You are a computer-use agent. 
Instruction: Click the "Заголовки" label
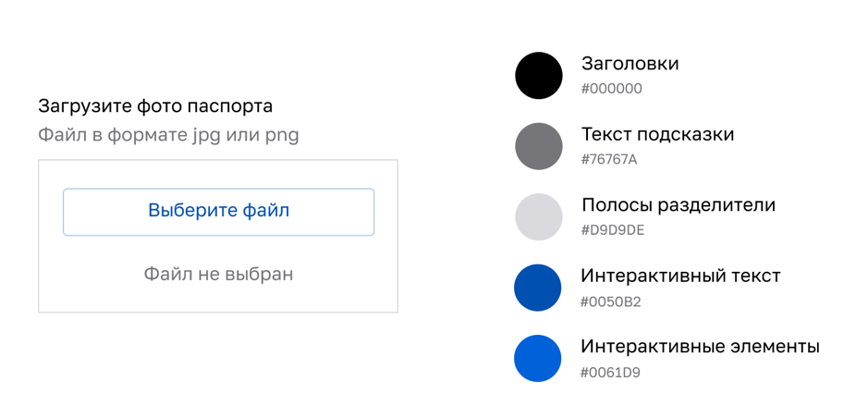630,64
